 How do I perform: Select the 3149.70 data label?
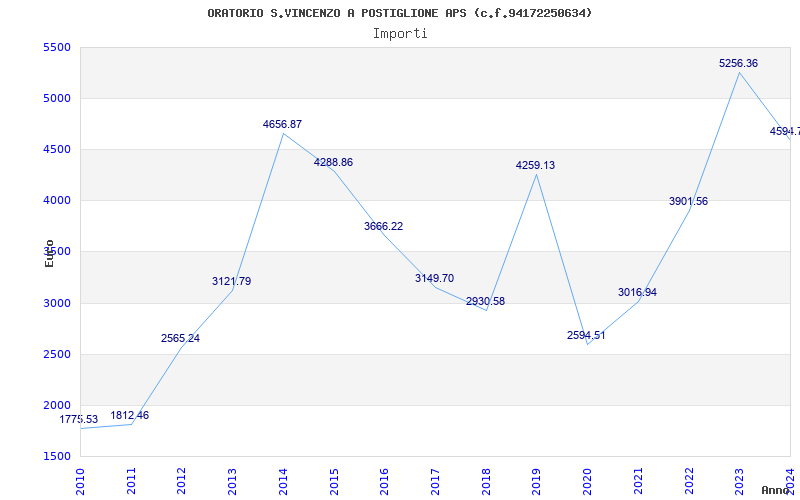click(434, 278)
